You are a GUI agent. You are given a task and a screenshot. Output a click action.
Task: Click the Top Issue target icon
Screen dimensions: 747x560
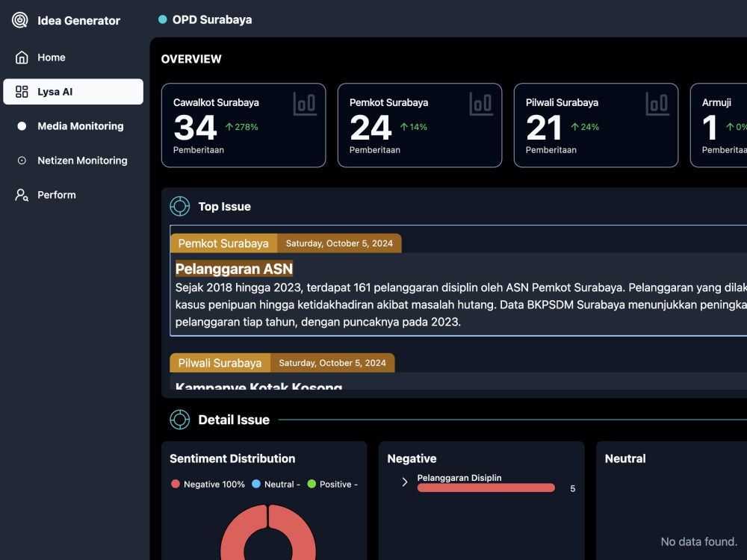179,206
